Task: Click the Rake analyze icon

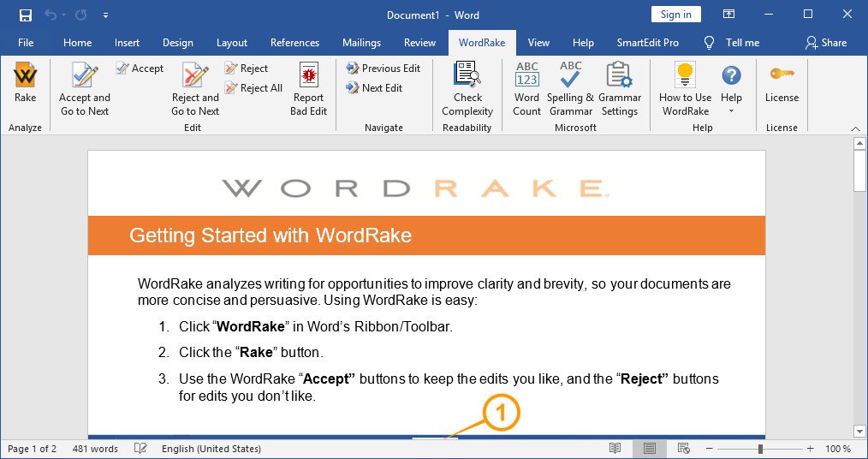Action: point(25,75)
